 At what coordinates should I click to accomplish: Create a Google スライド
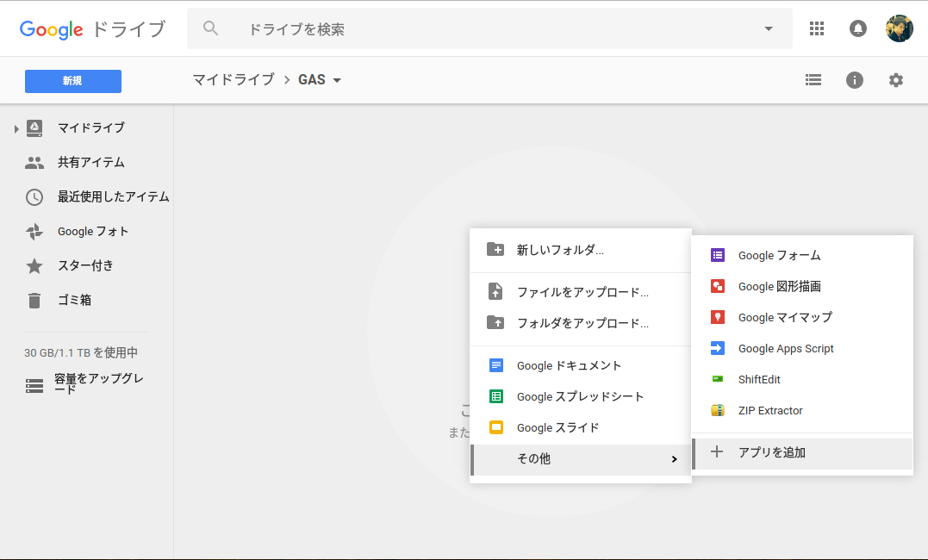point(580,427)
